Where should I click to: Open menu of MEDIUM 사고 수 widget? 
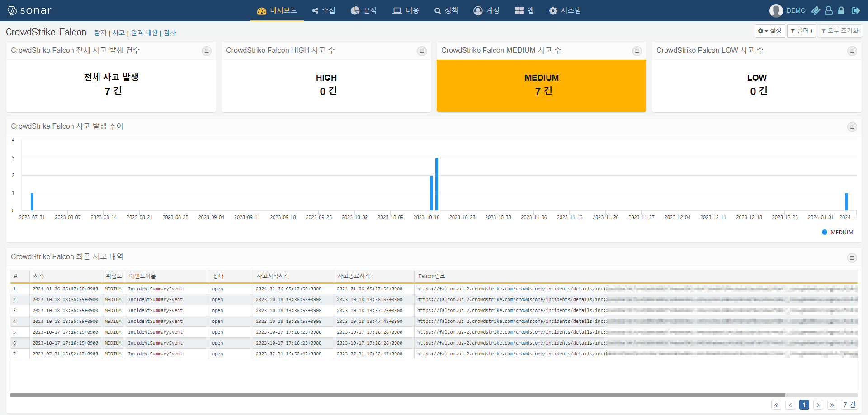pos(637,51)
